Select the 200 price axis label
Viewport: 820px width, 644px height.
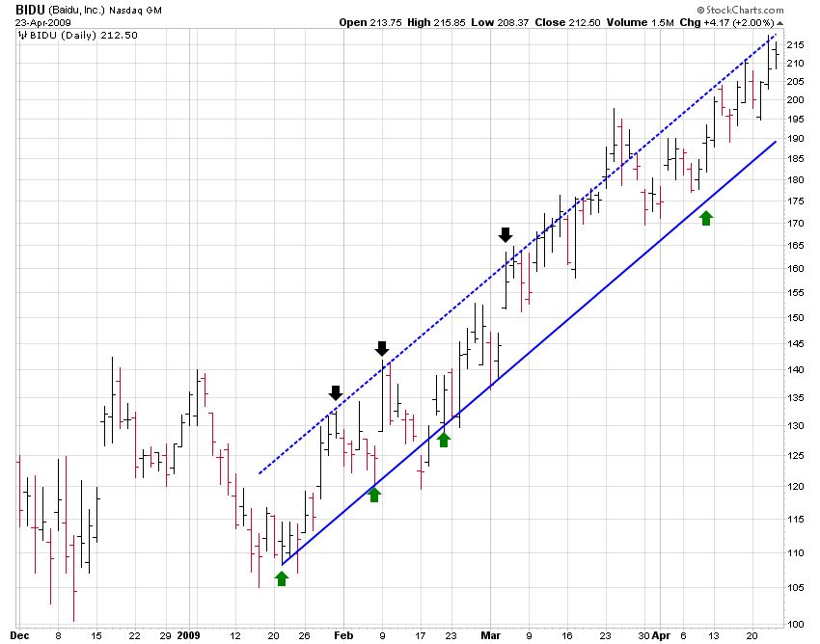(x=796, y=100)
